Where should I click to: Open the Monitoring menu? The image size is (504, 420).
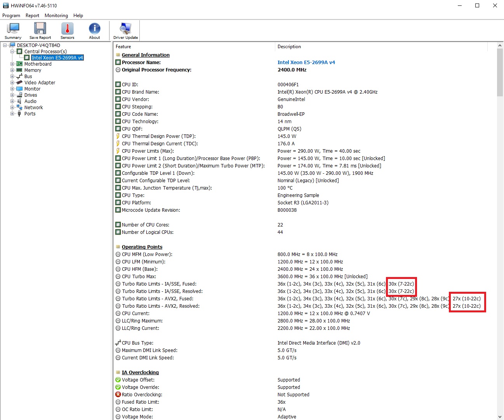(x=56, y=16)
